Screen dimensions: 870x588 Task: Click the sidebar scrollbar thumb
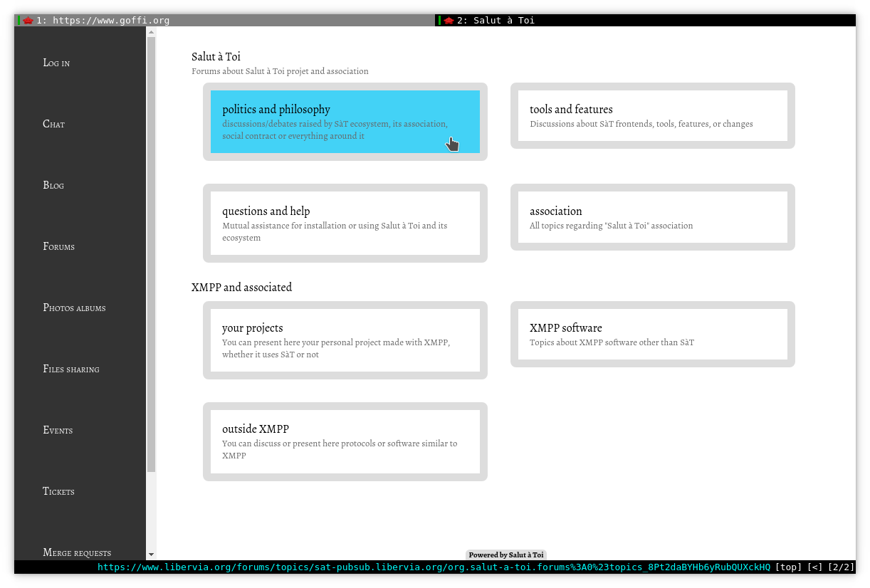151,254
